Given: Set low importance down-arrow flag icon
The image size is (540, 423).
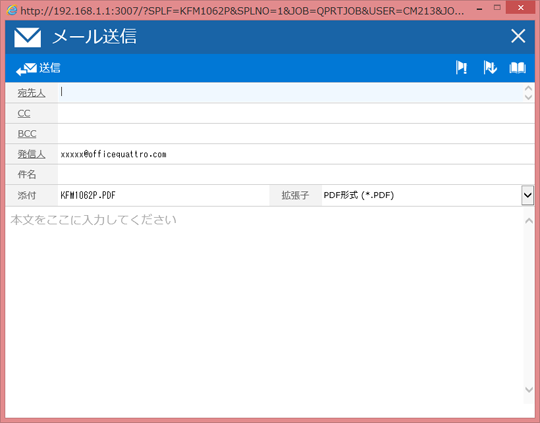Looking at the screenshot, I should pos(490,68).
